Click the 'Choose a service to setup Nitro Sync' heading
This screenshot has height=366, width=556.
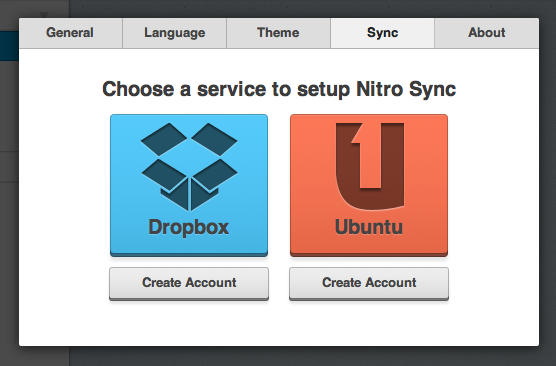click(279, 89)
